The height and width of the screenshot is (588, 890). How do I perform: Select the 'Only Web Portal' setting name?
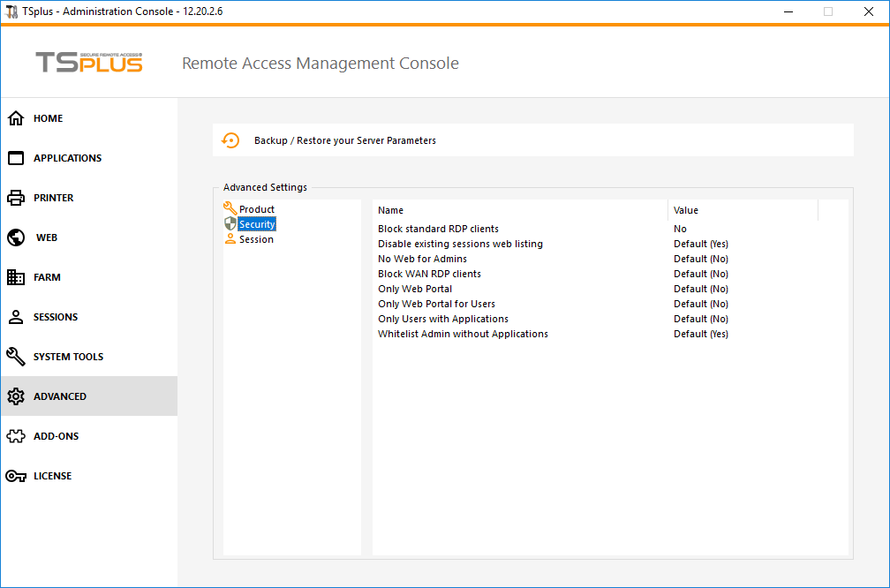415,289
